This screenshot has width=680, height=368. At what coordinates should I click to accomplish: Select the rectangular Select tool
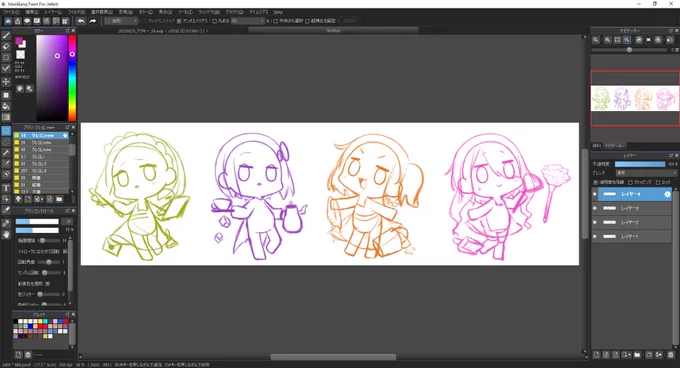pos(6,131)
